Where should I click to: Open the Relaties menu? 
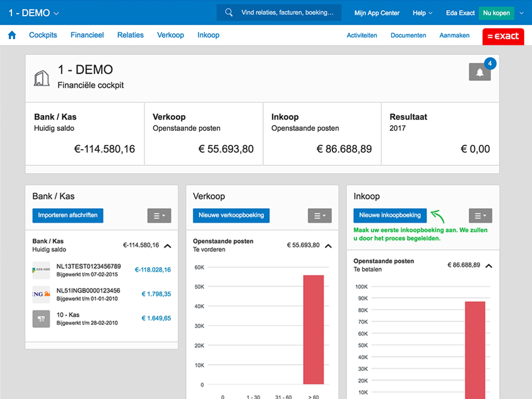coord(130,35)
